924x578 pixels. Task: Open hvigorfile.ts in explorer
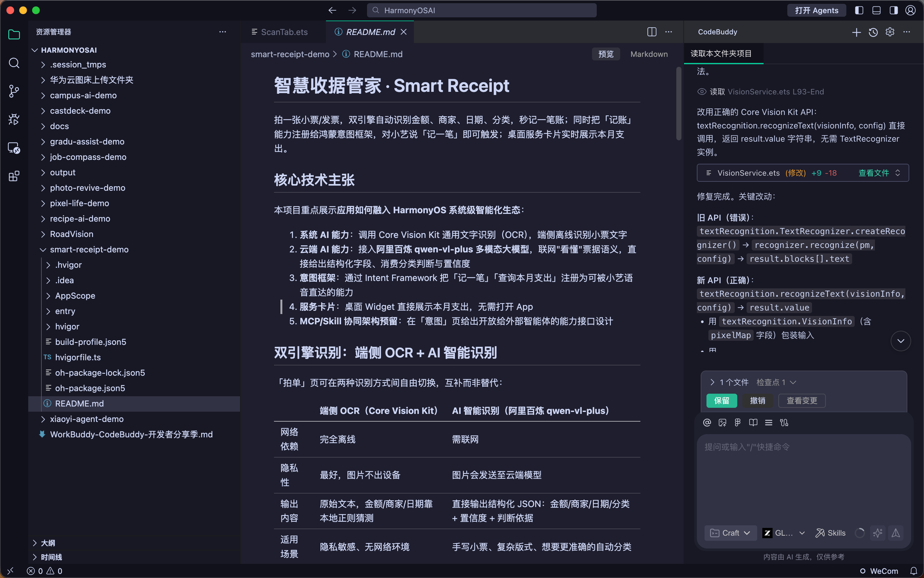pyautogui.click(x=78, y=357)
